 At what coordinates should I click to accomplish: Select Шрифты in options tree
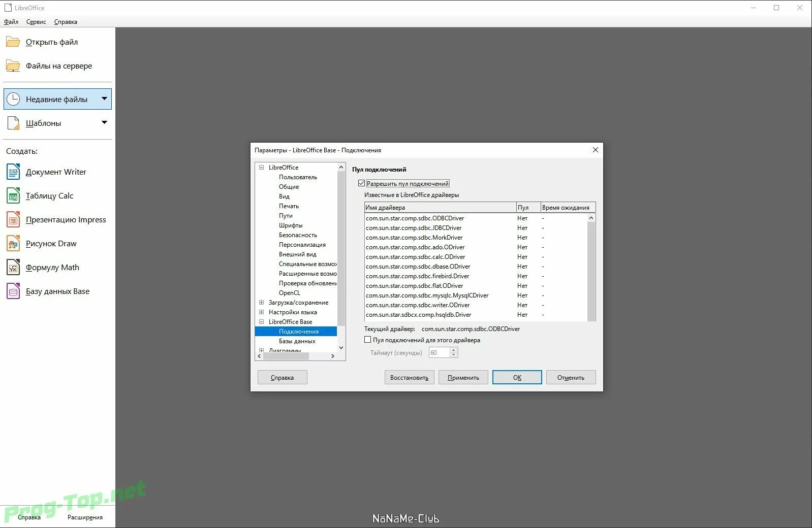(x=291, y=225)
